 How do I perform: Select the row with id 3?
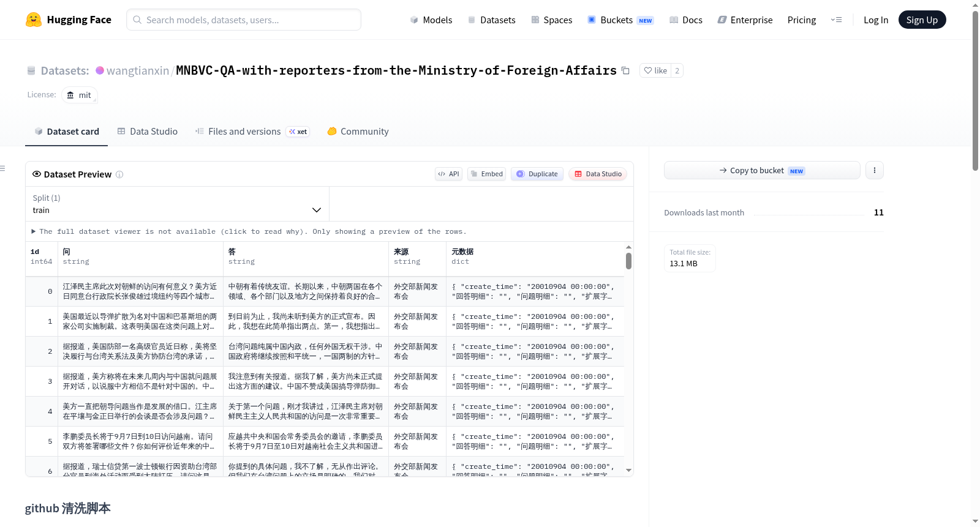point(325,381)
